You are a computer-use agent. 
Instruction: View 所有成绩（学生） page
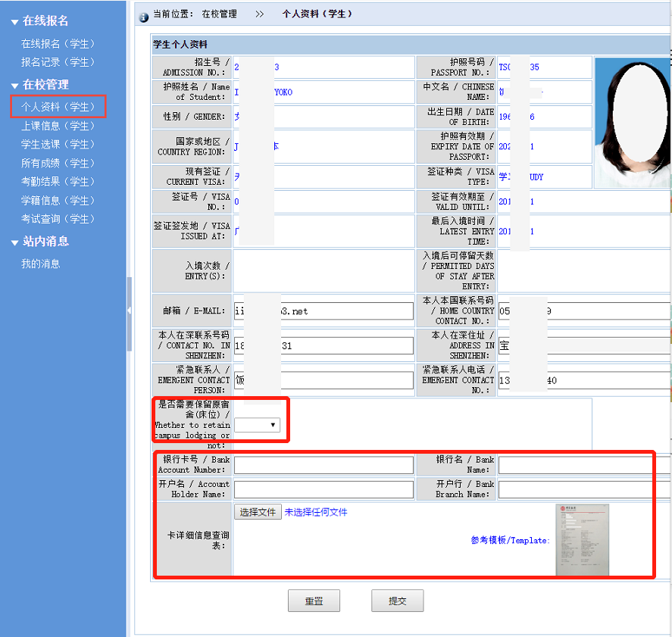click(x=58, y=163)
